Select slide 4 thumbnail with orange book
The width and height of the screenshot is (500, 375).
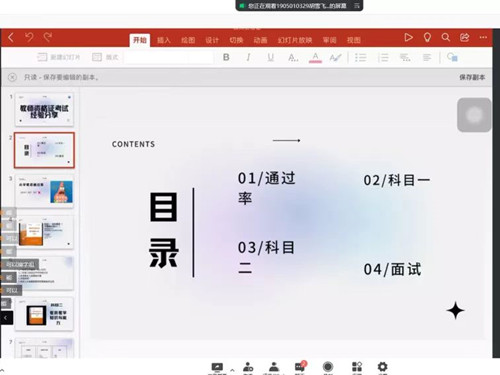[44, 232]
